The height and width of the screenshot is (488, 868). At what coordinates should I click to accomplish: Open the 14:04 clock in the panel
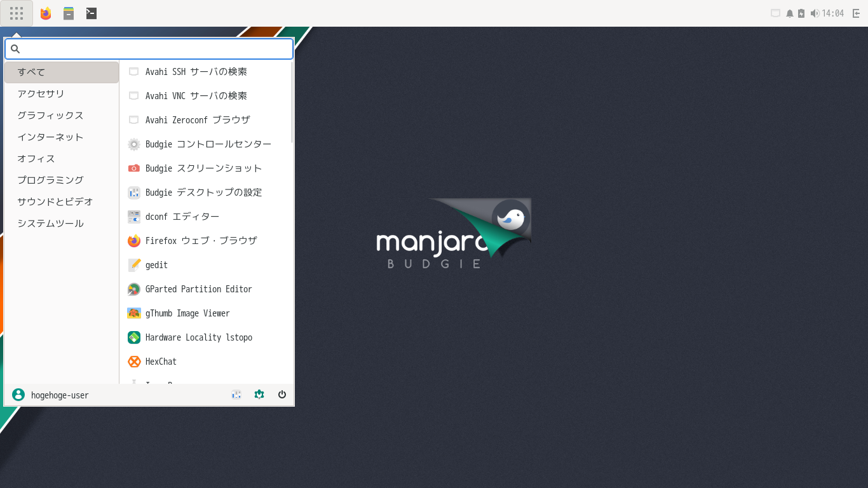click(x=832, y=13)
